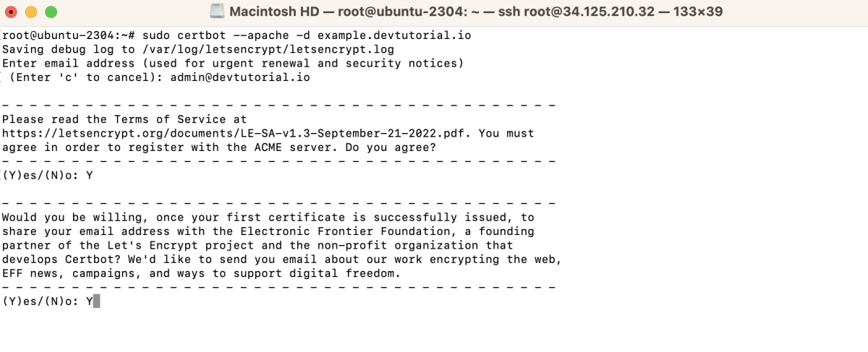Click the red close window button

pos(12,12)
